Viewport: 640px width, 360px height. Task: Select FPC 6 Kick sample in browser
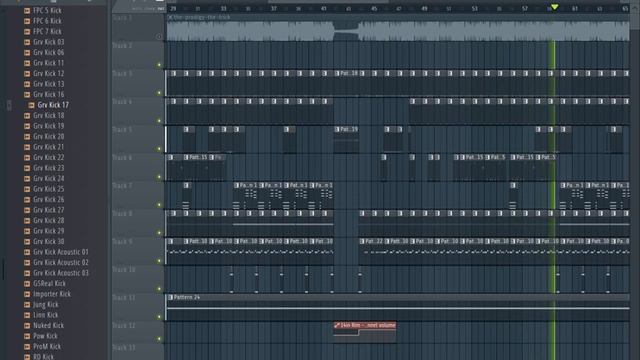47,21
